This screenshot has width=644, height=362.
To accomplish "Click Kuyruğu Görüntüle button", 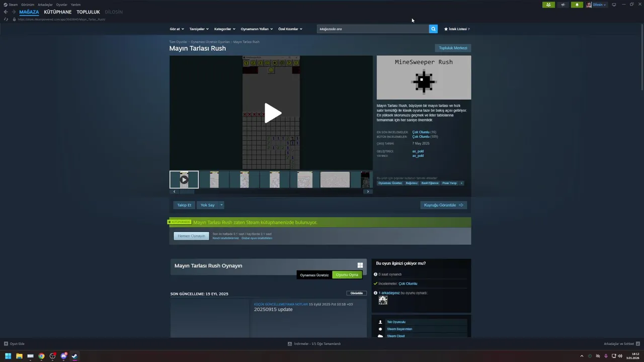I will point(444,205).
